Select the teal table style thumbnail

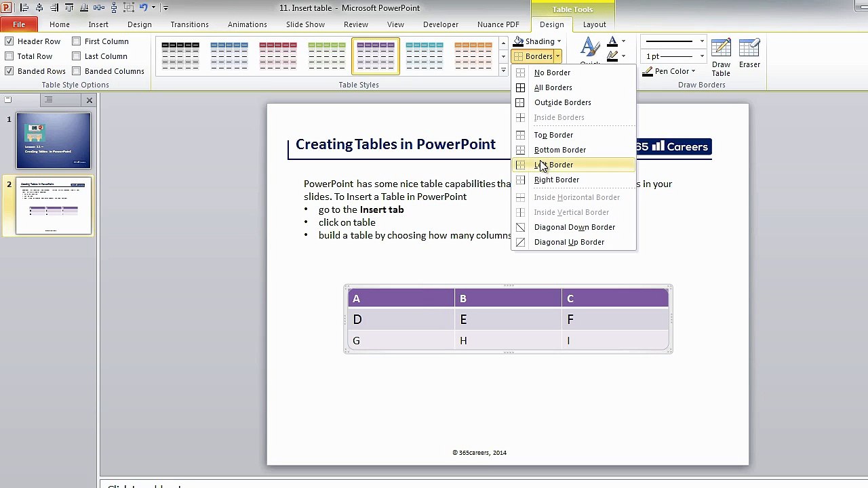click(x=425, y=56)
